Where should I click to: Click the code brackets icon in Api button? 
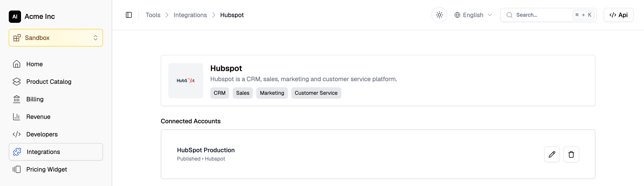612,15
